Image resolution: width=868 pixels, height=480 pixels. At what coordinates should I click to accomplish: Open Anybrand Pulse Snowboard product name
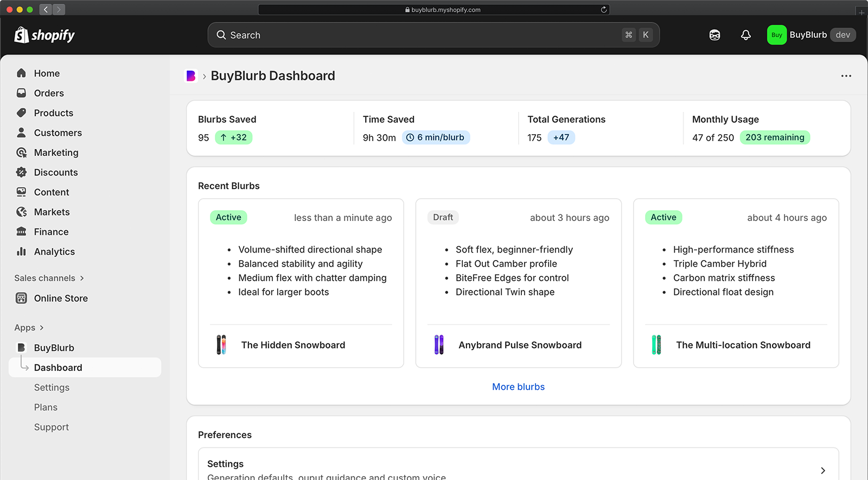(x=520, y=345)
